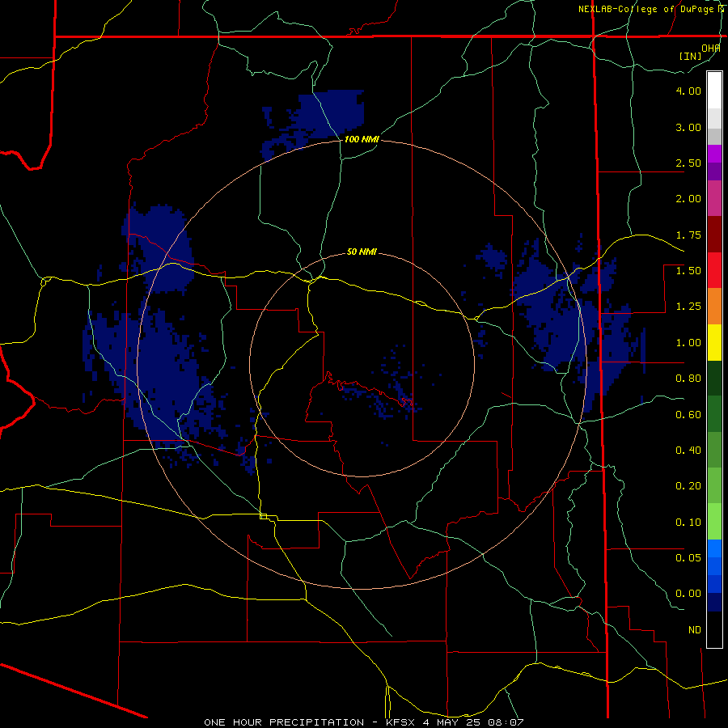Select the 3.00 legend value
This screenshot has width=728, height=728.
(x=688, y=127)
